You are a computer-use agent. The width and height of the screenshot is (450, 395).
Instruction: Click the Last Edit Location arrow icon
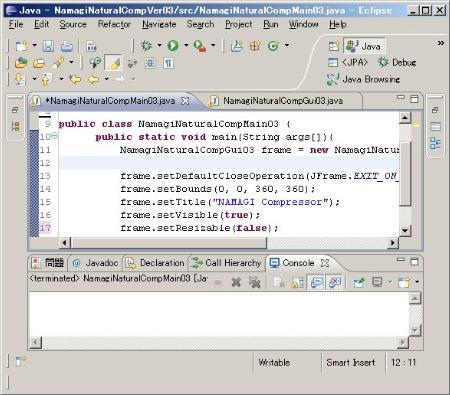75,79
